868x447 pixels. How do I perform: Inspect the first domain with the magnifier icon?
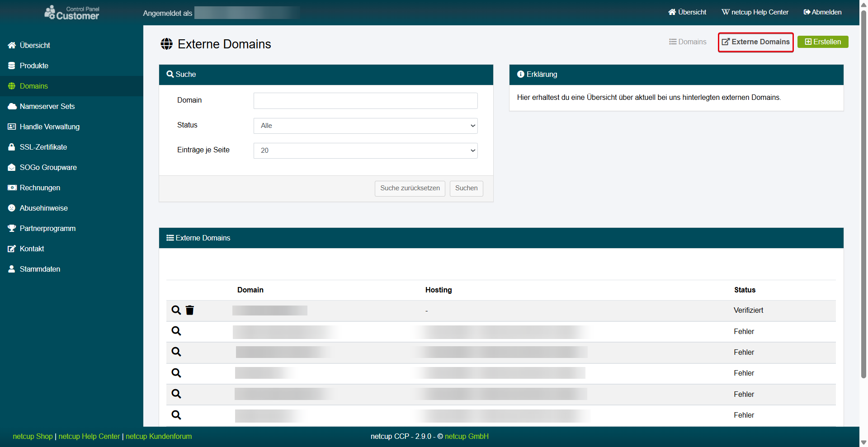tap(176, 311)
